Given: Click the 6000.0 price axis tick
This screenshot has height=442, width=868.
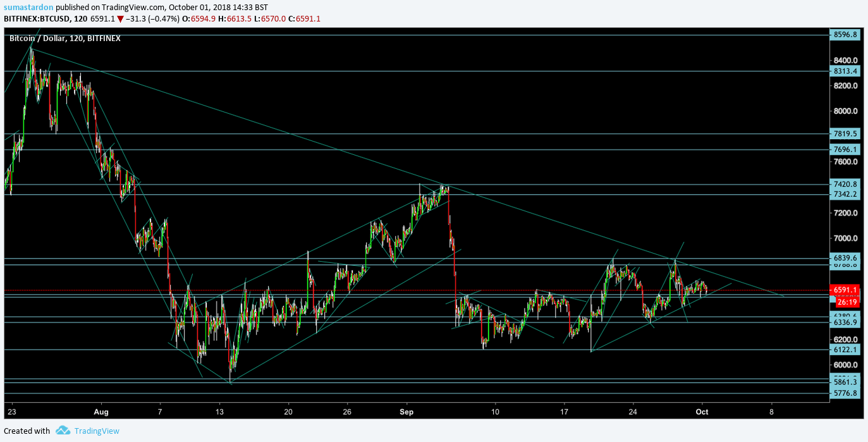Looking at the screenshot, I should click(847, 365).
